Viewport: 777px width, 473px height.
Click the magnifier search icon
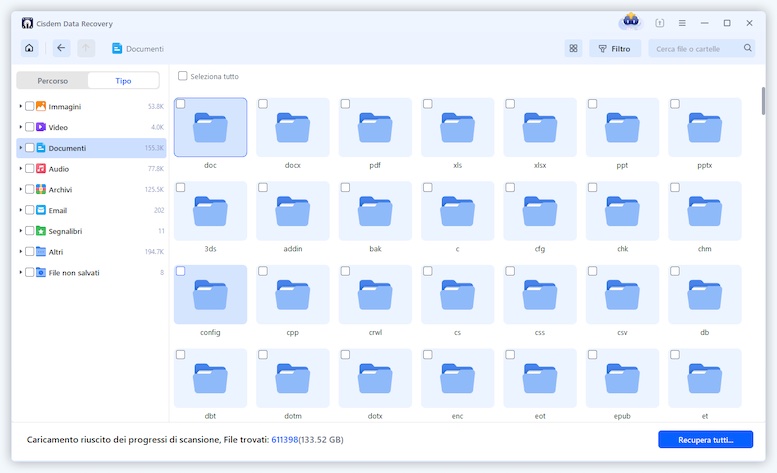[x=747, y=48]
